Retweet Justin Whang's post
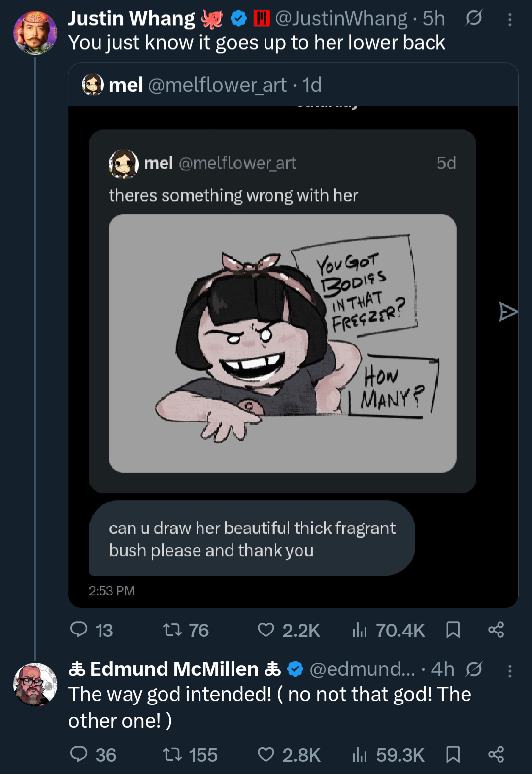 pyautogui.click(x=172, y=630)
